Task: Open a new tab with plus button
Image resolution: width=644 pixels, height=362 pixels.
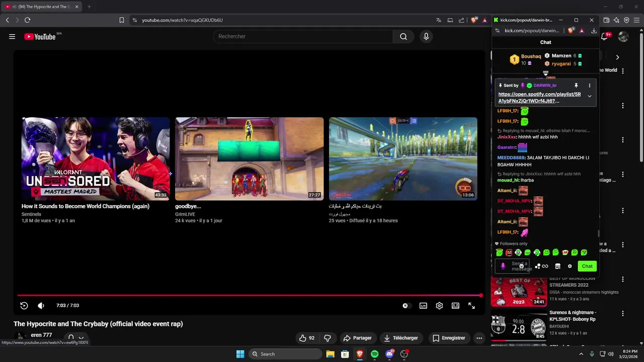Action: pyautogui.click(x=89, y=7)
